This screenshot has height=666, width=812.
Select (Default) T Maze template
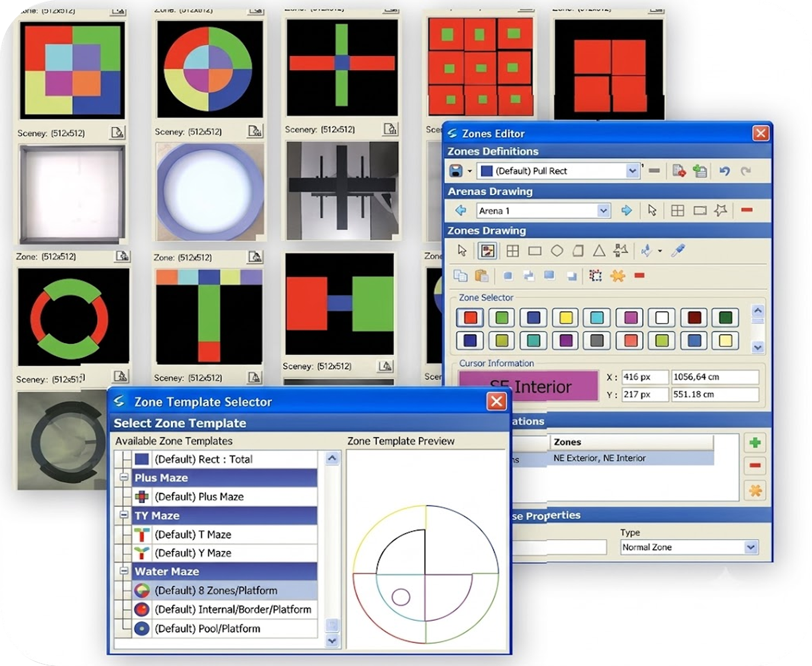[225, 535]
